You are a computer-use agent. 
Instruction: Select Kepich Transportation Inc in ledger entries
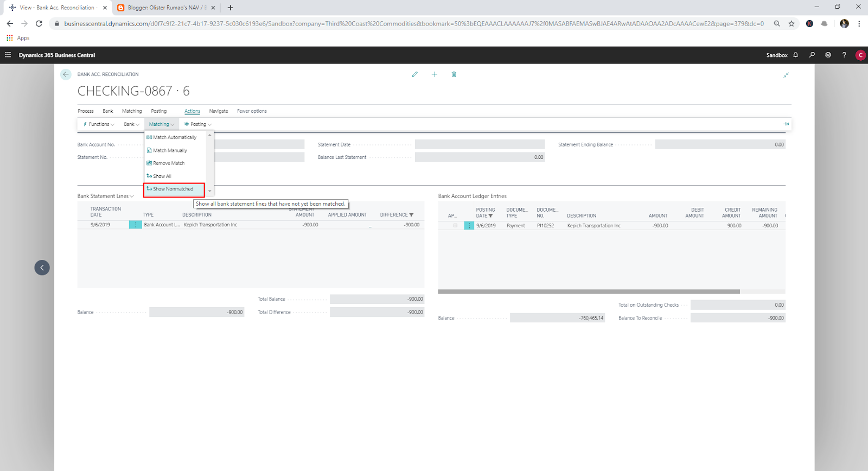pos(594,226)
